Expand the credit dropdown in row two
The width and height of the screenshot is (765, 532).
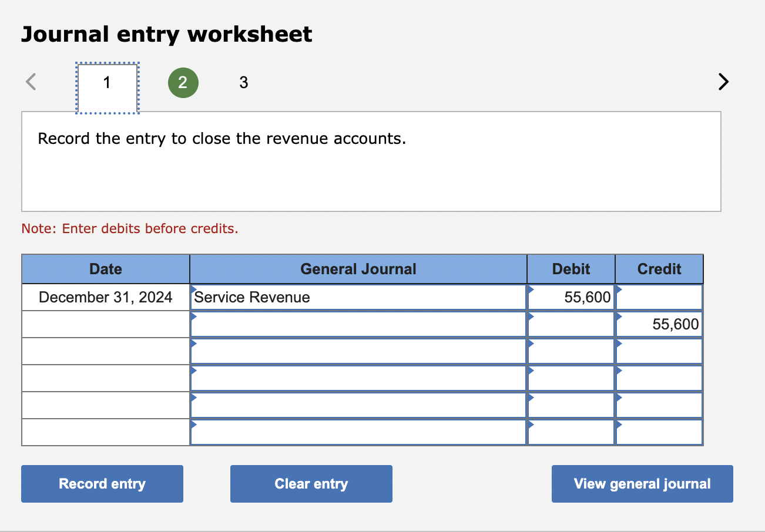tap(618, 317)
